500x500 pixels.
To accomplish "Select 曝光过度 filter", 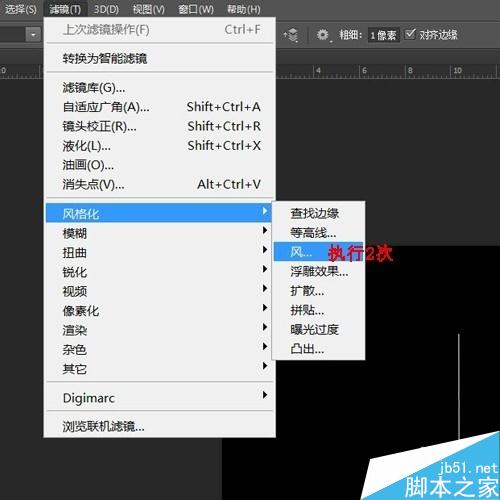I will point(318,329).
